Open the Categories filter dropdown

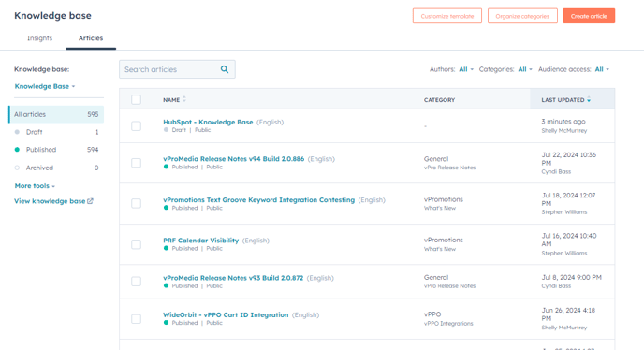click(x=525, y=69)
